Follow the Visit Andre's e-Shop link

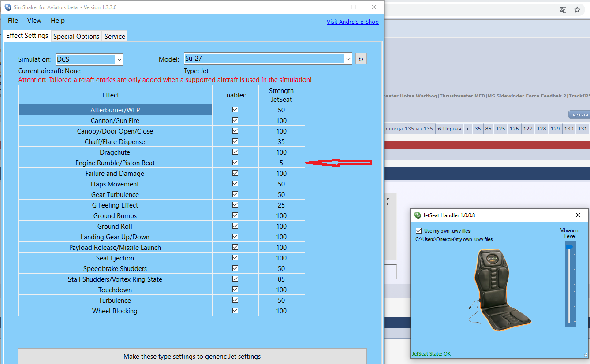point(353,22)
